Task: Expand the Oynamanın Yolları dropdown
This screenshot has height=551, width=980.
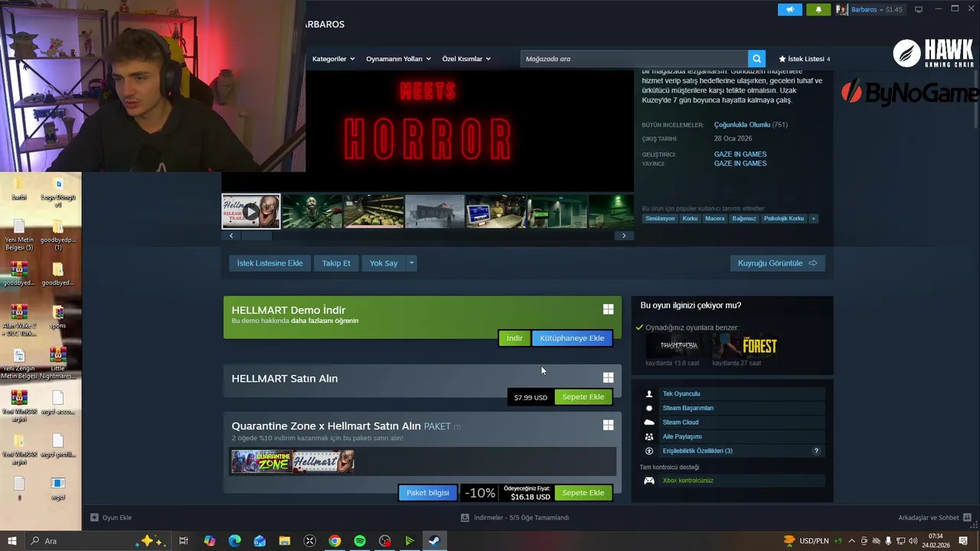Action: point(398,59)
